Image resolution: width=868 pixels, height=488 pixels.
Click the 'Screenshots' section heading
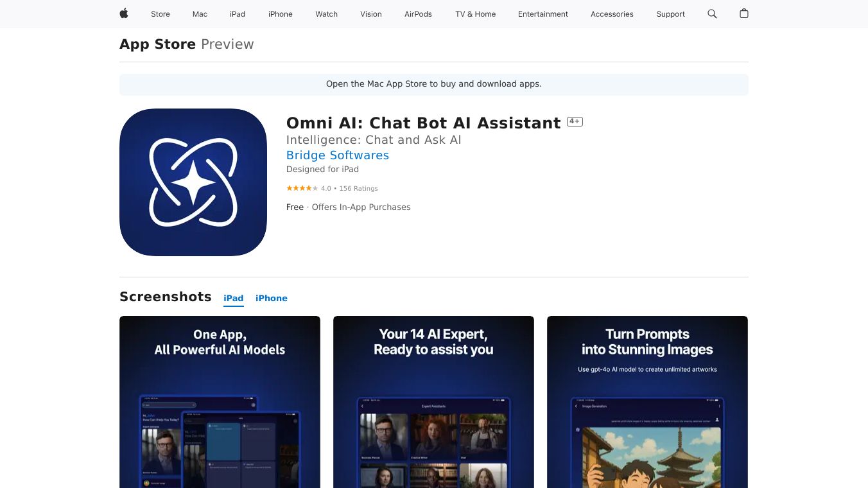[166, 297]
